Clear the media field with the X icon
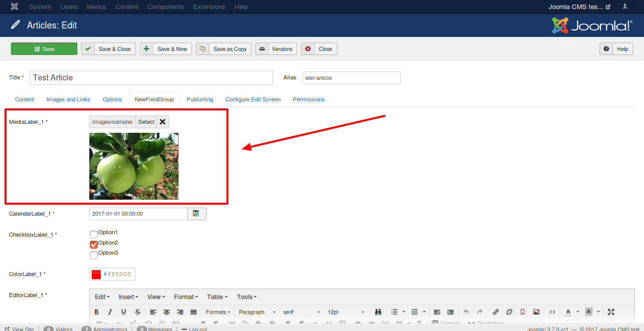 163,122
